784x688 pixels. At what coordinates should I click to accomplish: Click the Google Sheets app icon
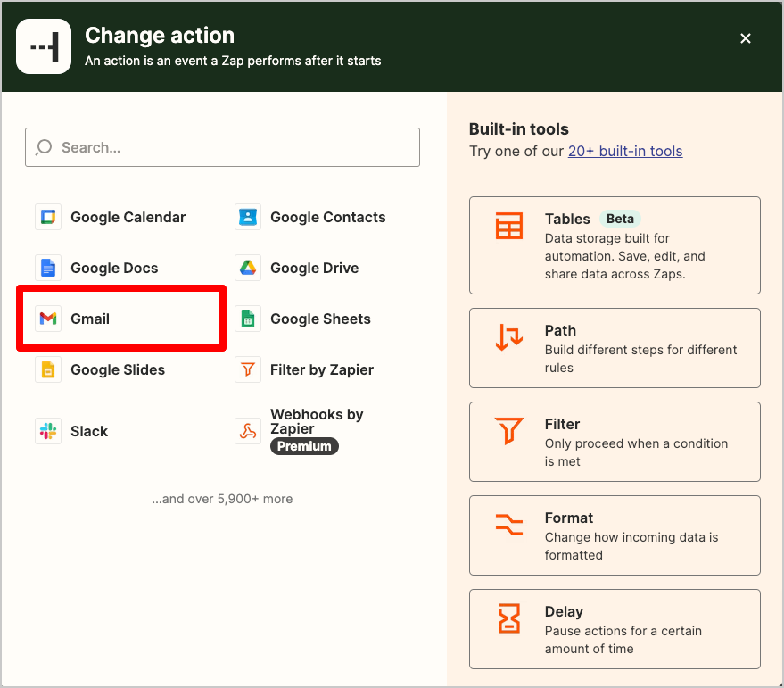pyautogui.click(x=248, y=319)
